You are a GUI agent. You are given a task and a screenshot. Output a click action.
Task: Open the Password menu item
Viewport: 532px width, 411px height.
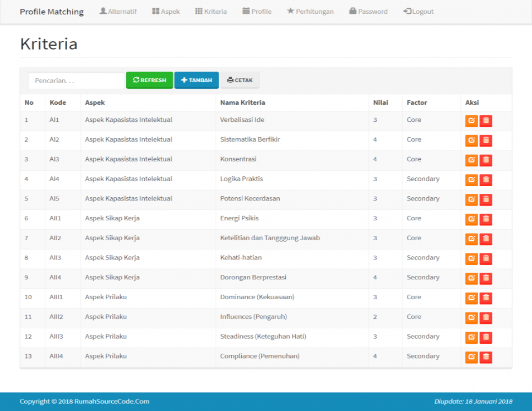tap(368, 11)
